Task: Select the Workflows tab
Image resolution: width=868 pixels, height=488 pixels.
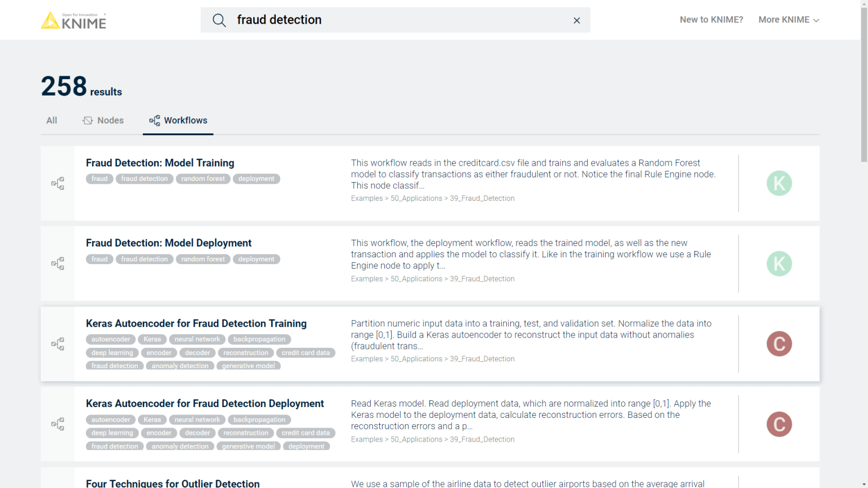Action: 178,120
